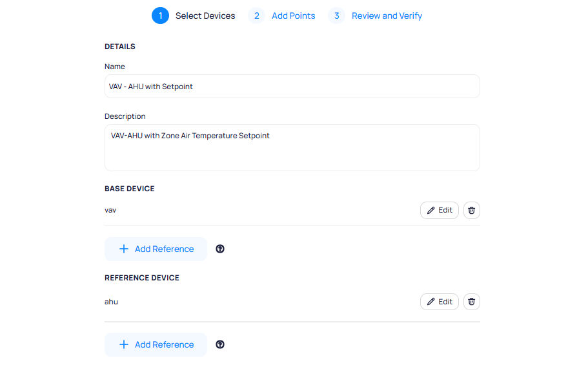Click the step 2 number circle

tap(256, 16)
